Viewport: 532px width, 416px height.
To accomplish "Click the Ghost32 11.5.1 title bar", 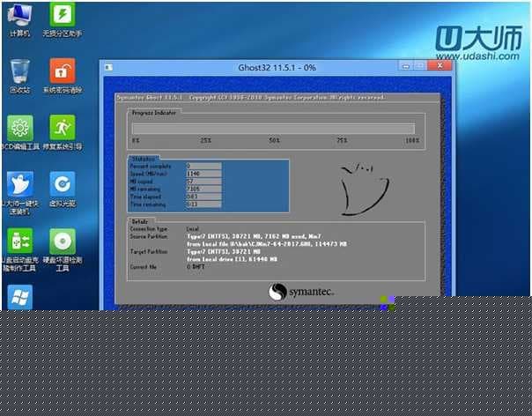I will click(x=264, y=68).
